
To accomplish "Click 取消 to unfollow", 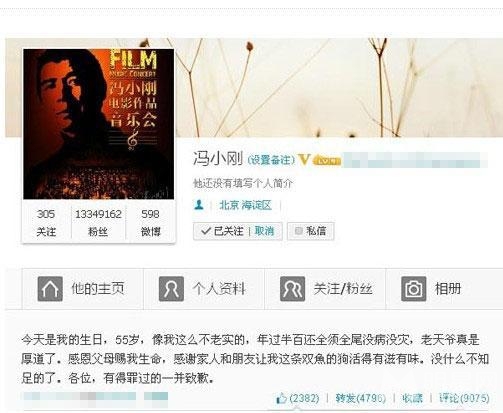I will click(x=264, y=231).
